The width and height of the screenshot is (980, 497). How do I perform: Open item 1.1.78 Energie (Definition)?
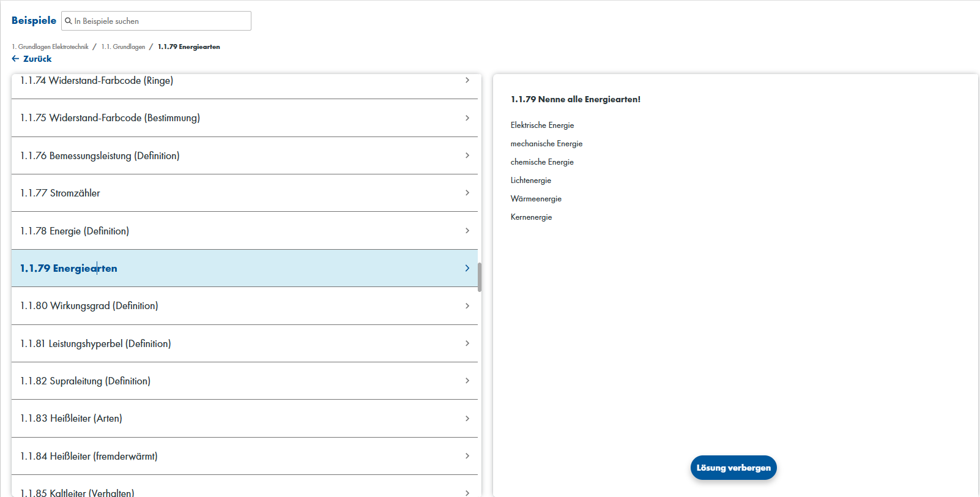coord(245,231)
